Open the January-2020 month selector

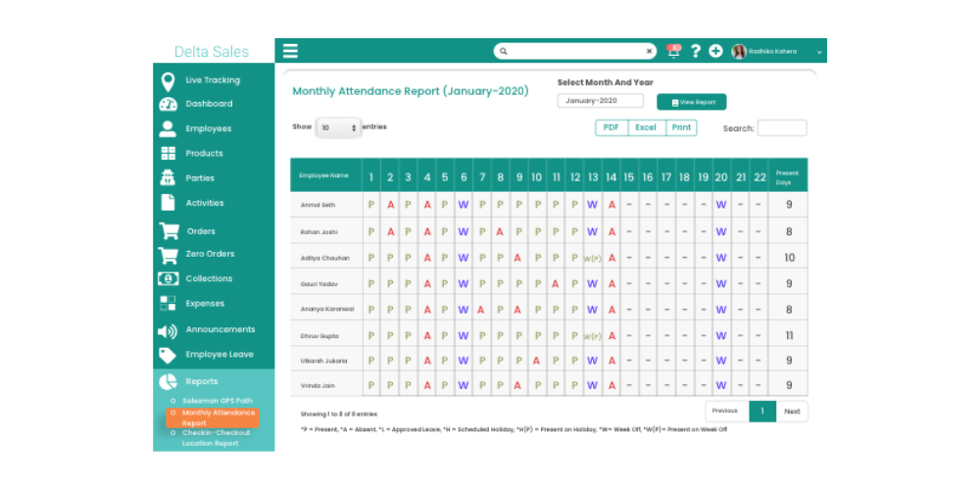click(x=600, y=101)
